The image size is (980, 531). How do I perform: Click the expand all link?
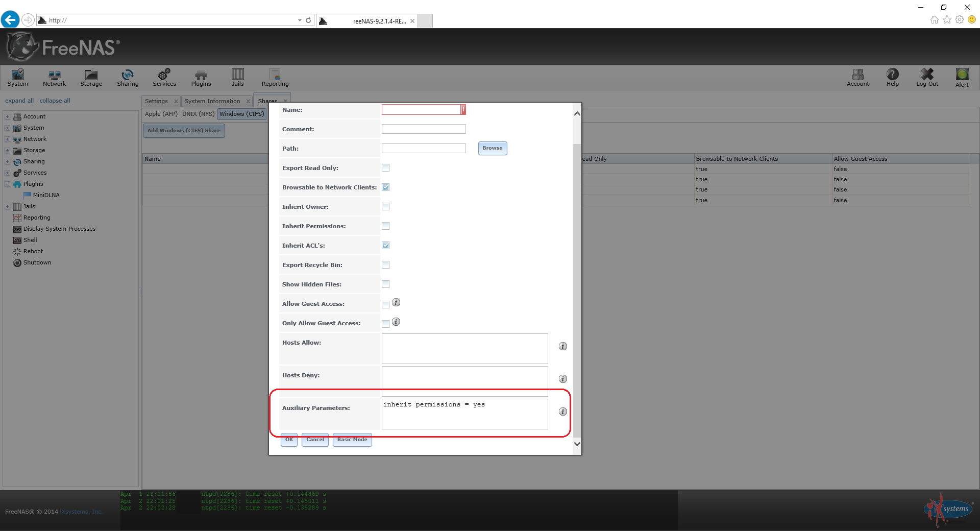click(19, 101)
